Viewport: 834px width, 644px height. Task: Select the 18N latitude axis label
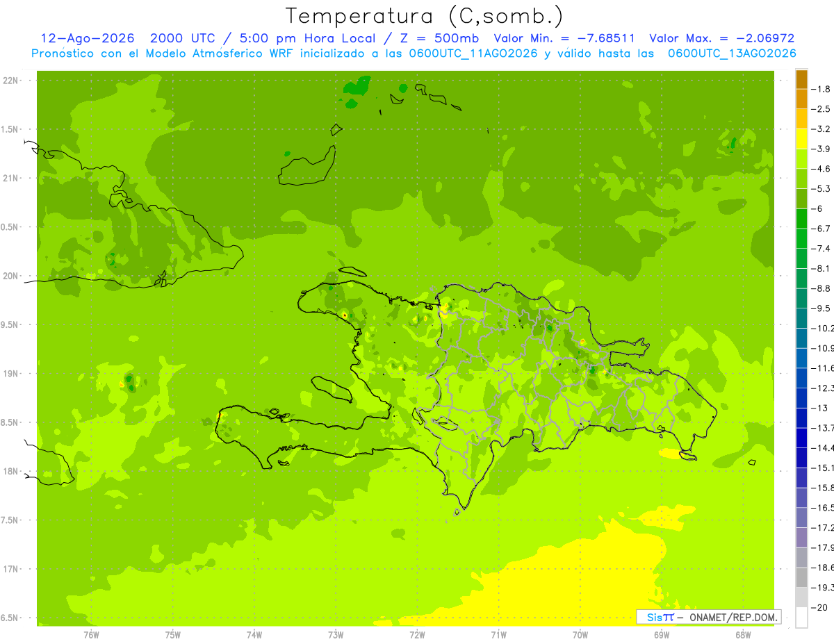coord(10,471)
